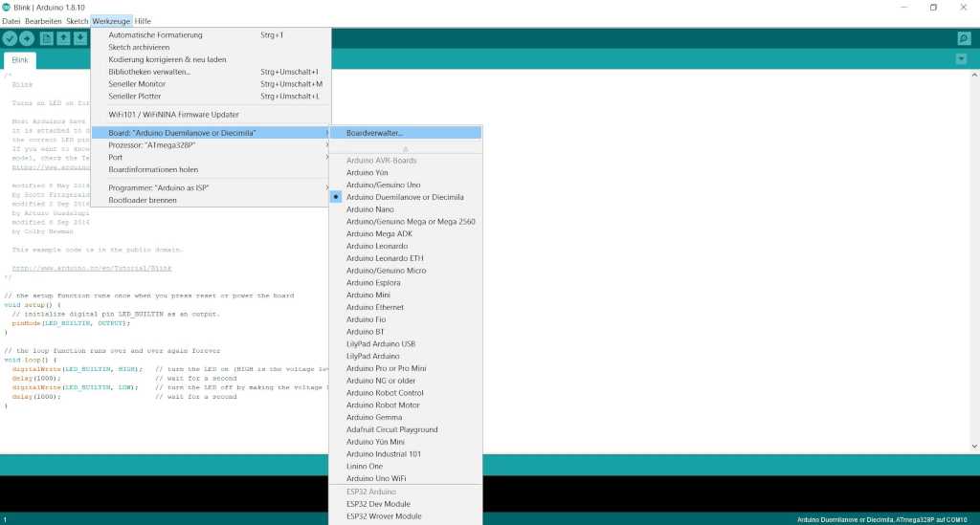Open the Bearbeiten menu

[43, 21]
